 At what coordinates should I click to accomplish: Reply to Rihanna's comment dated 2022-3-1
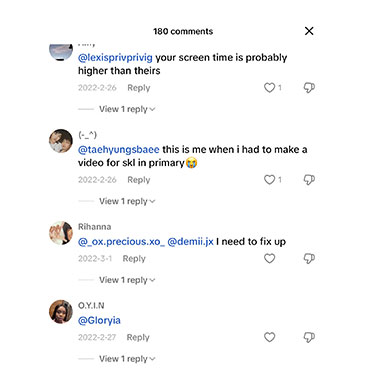[x=134, y=259]
